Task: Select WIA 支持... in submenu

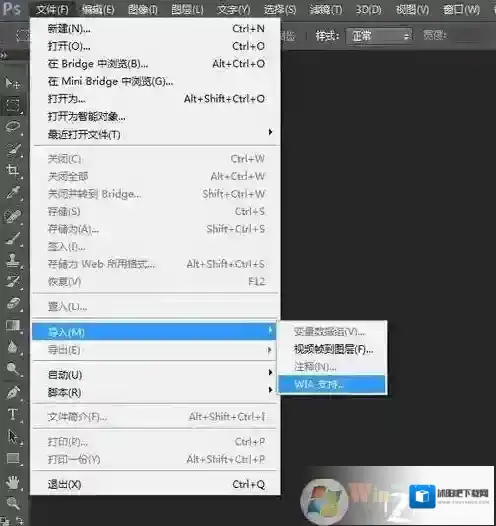Action: pos(332,384)
